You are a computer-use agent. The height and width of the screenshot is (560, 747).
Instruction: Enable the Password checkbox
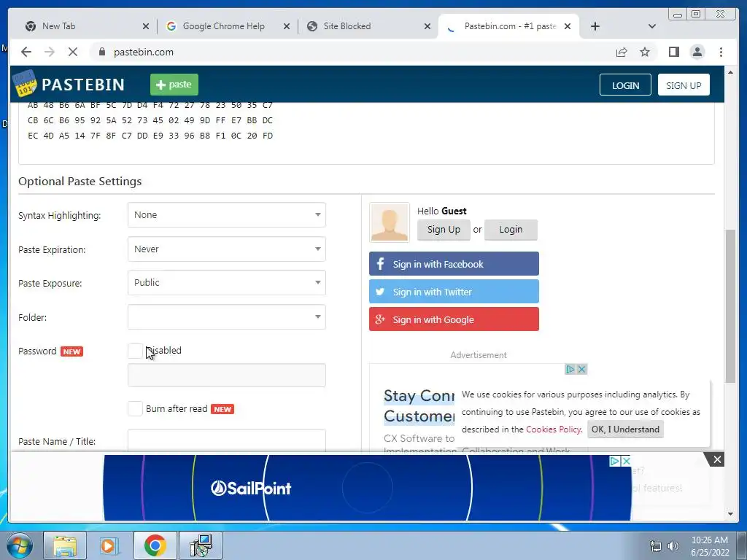coord(135,351)
